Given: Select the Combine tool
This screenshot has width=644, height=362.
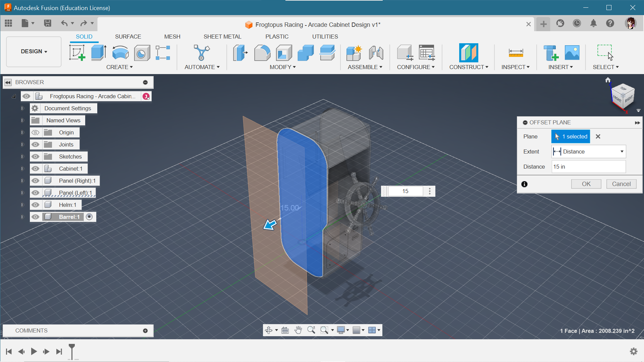Looking at the screenshot, I should click(x=306, y=53).
